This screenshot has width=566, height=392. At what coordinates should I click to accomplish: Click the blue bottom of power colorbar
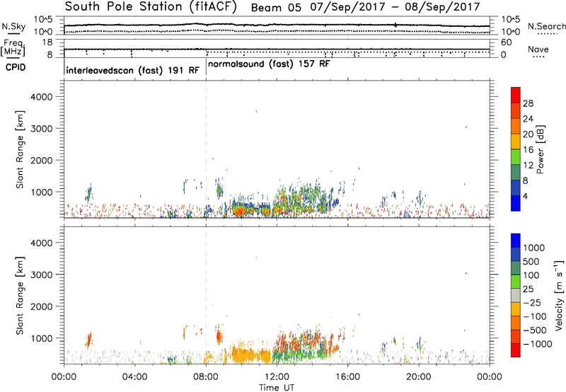[516, 203]
